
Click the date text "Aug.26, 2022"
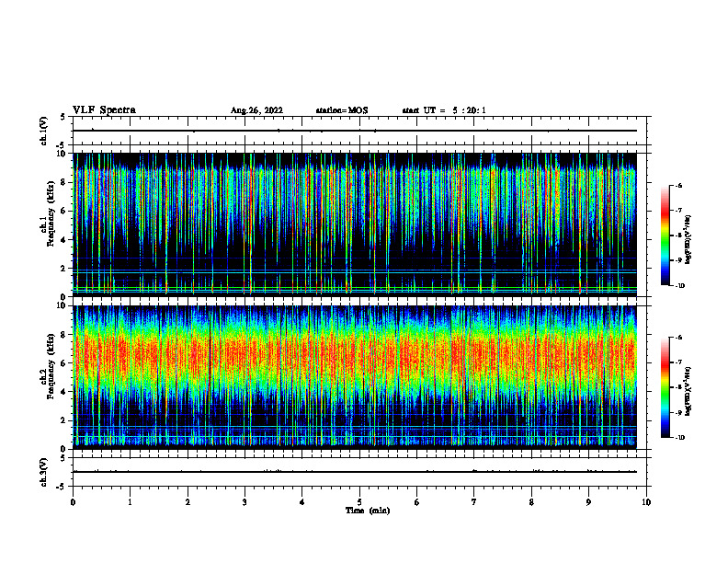coord(256,110)
